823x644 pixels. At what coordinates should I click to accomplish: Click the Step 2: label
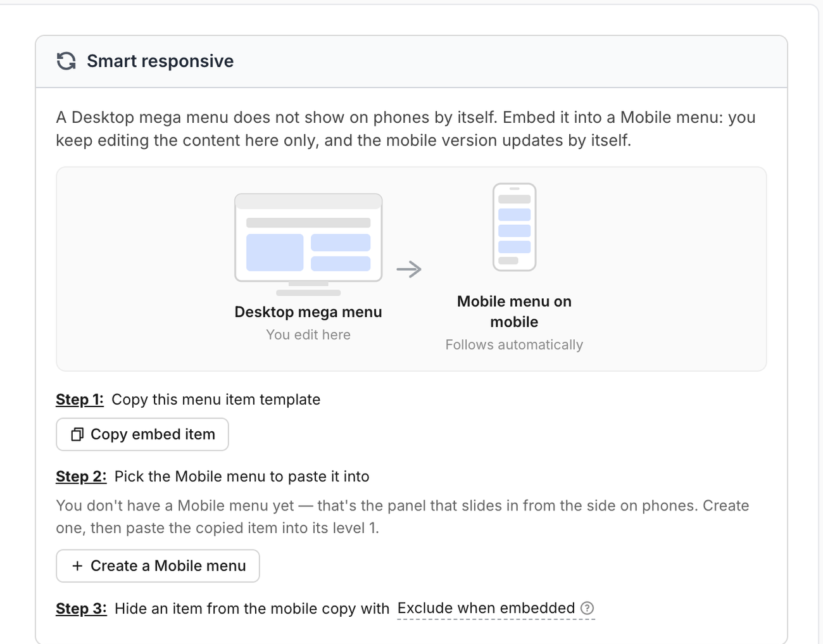click(x=81, y=476)
